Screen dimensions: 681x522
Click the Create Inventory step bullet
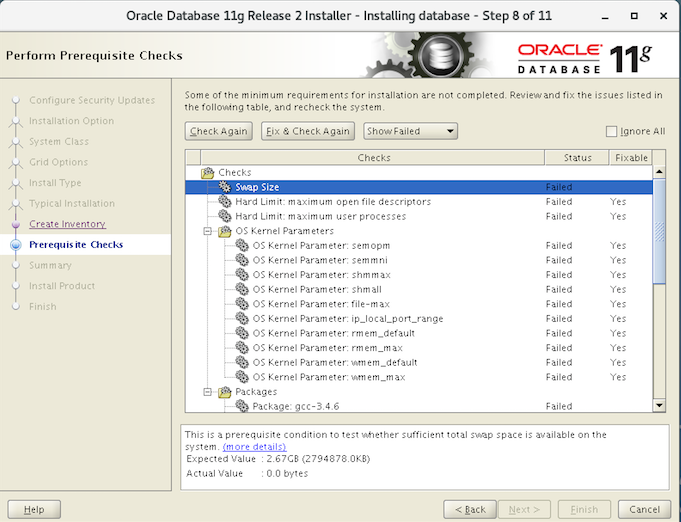click(16, 224)
